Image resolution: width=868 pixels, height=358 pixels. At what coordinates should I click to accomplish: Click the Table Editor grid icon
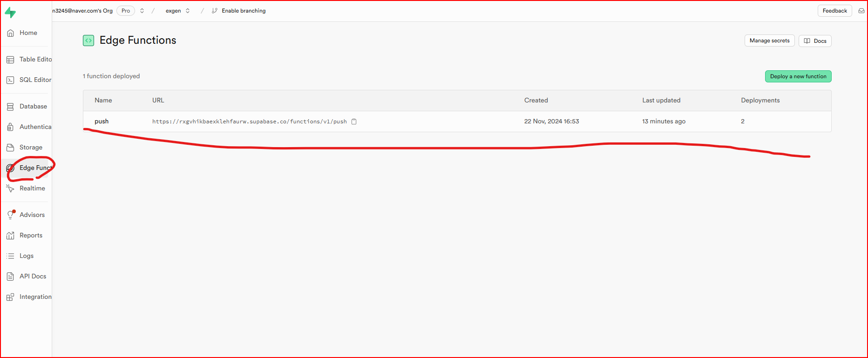point(10,60)
